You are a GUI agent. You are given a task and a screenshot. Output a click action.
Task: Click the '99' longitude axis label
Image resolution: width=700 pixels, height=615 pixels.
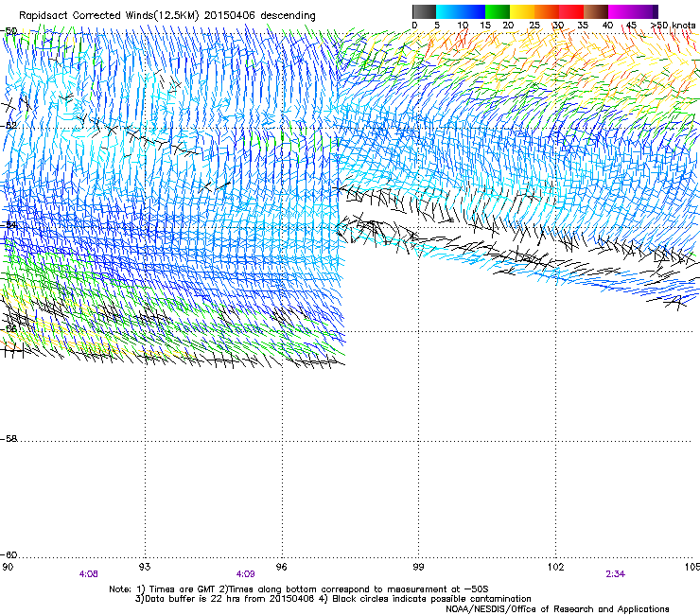[418, 567]
